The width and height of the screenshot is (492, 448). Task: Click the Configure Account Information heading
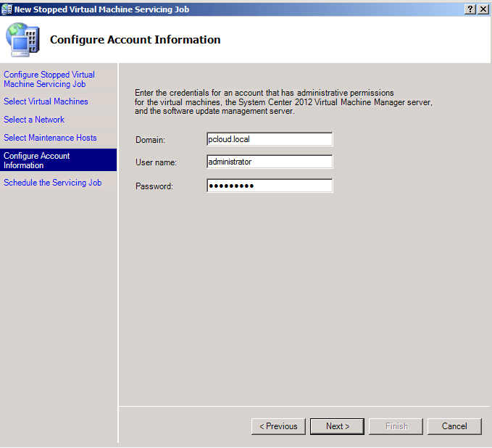point(135,40)
